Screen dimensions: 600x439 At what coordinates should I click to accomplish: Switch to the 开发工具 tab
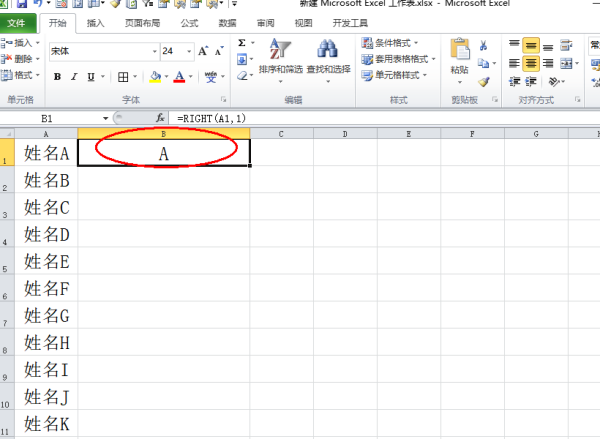(350, 23)
